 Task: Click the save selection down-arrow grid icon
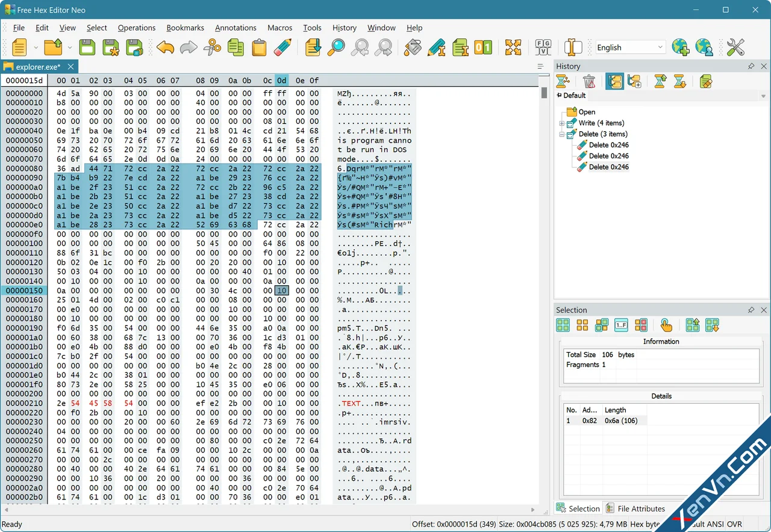pos(712,325)
